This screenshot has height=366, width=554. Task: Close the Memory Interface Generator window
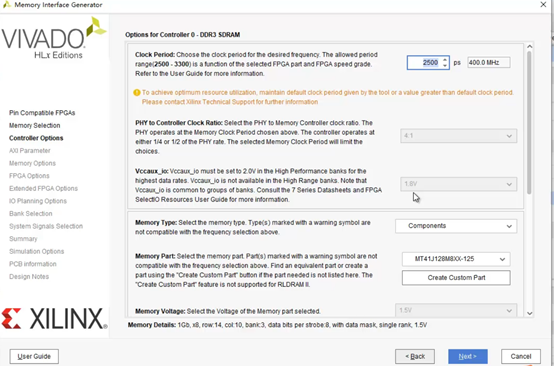[543, 5]
